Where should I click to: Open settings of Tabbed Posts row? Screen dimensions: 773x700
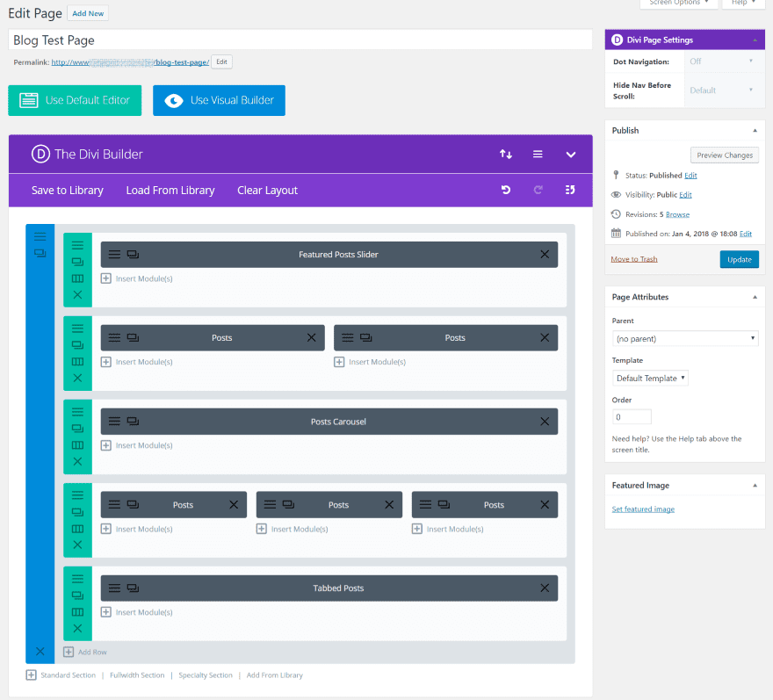(77, 579)
